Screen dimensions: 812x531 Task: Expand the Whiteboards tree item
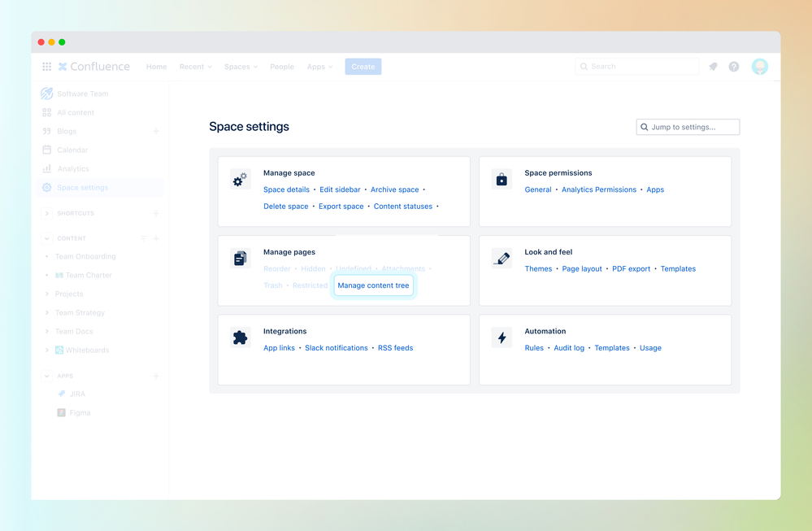(46, 350)
